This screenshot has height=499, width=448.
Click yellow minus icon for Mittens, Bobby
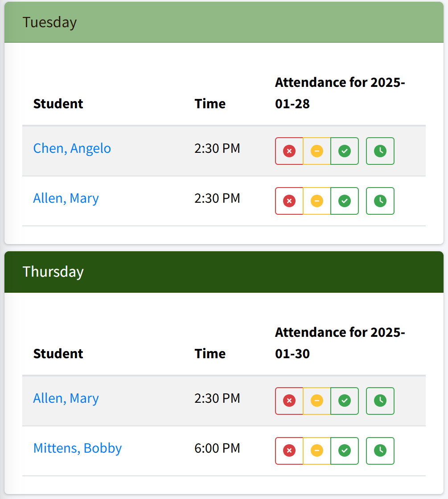pyautogui.click(x=317, y=451)
